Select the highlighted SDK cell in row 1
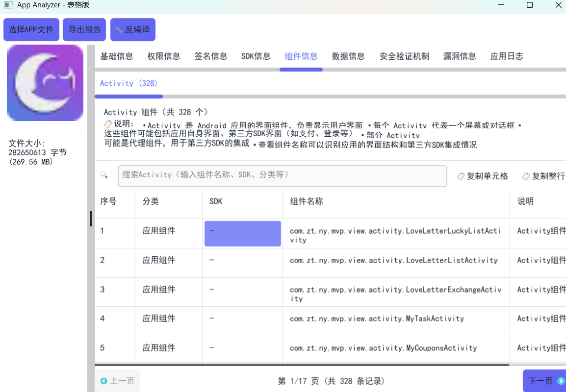The width and height of the screenshot is (566, 392). (x=242, y=233)
